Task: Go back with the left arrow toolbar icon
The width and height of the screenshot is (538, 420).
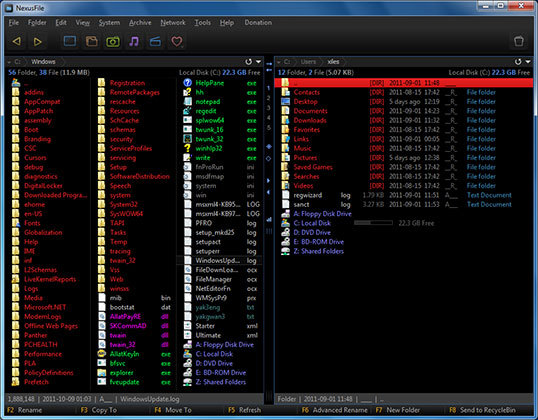Action: (16, 42)
